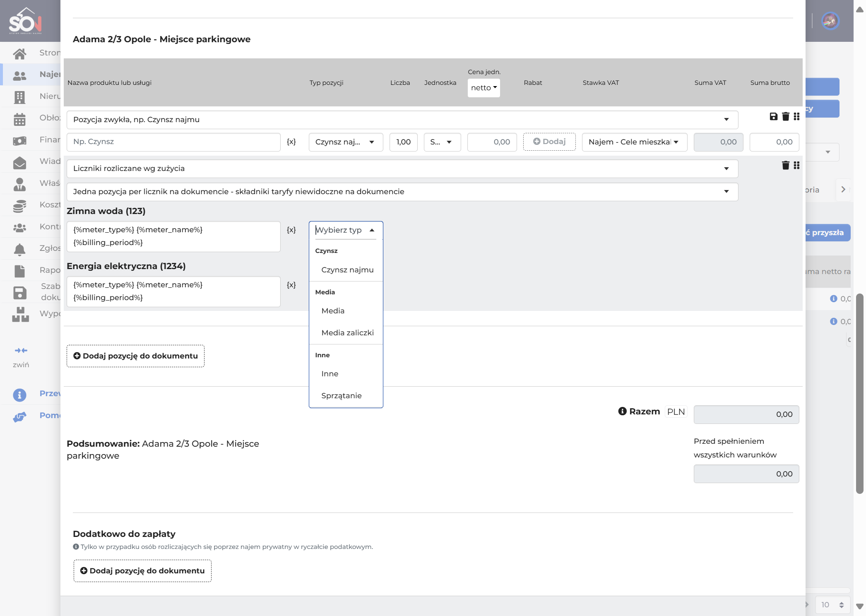Open the reports document icon in sidebar
This screenshot has height=616, width=866.
(x=19, y=271)
